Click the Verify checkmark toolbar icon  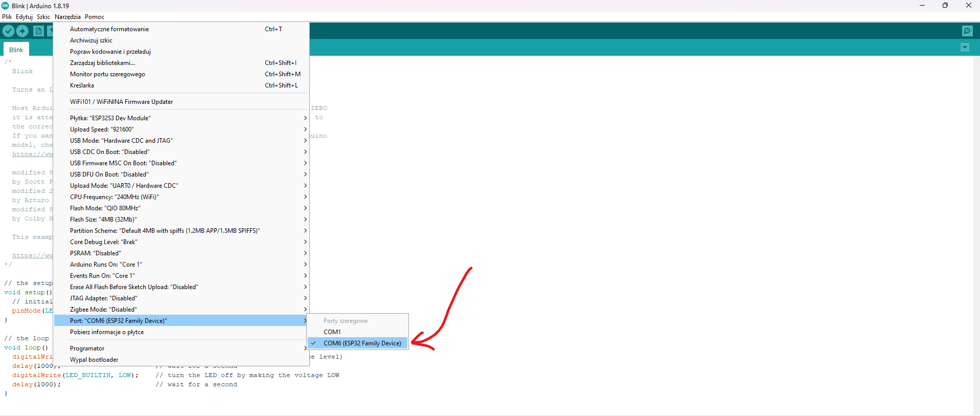(8, 31)
